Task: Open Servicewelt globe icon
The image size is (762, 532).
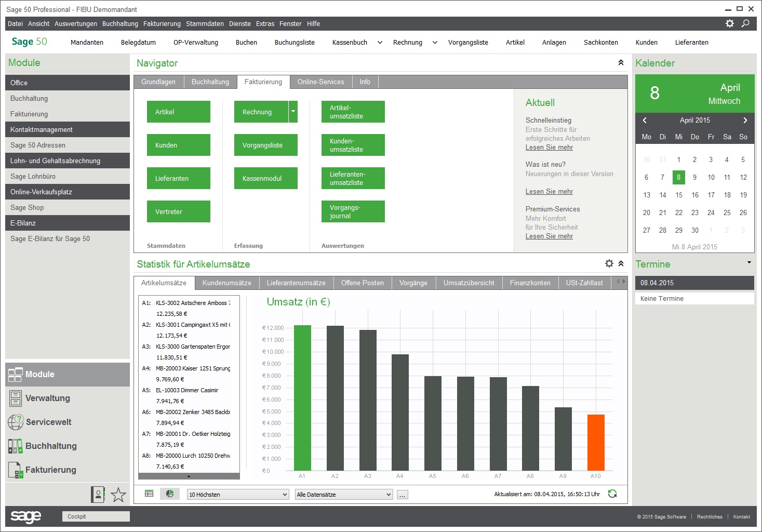Action: point(16,422)
